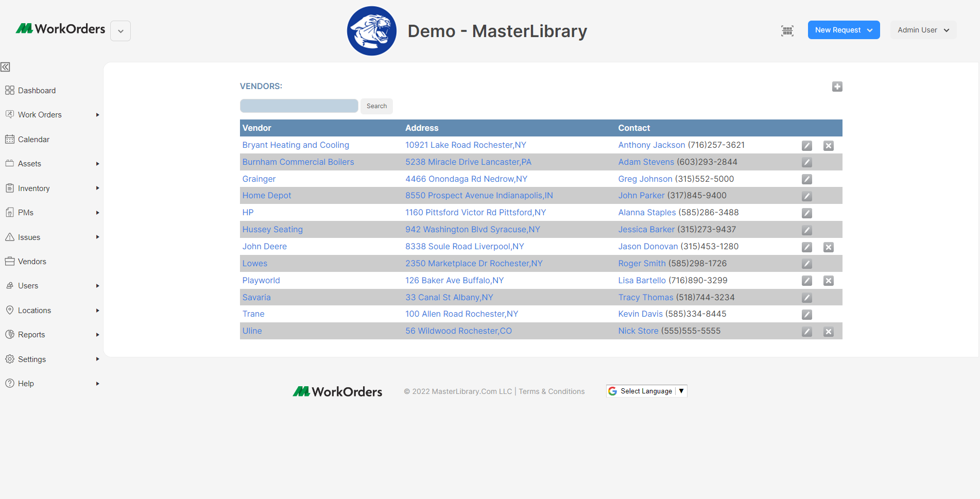
Task: Edit the Home Depot vendor row
Action: [x=806, y=196]
